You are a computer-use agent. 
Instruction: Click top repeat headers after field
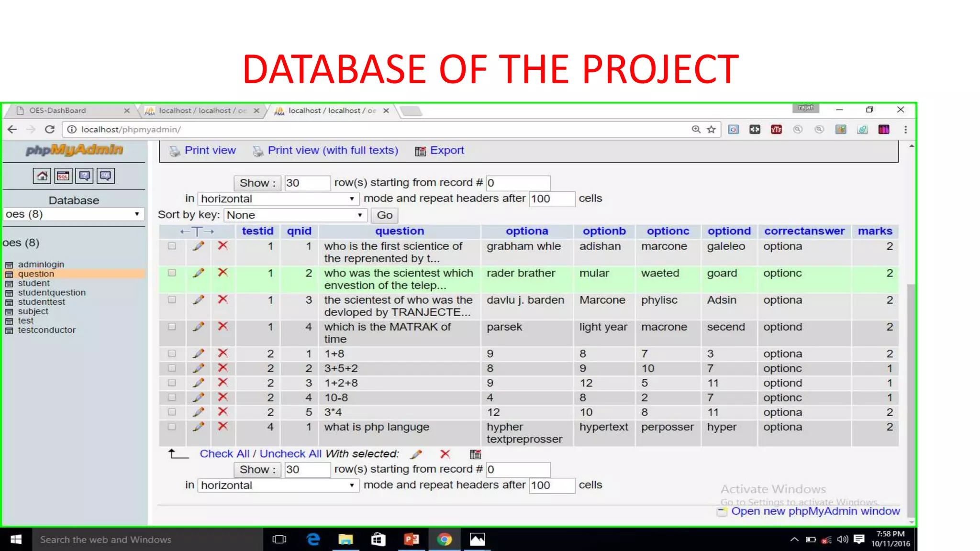tap(552, 199)
